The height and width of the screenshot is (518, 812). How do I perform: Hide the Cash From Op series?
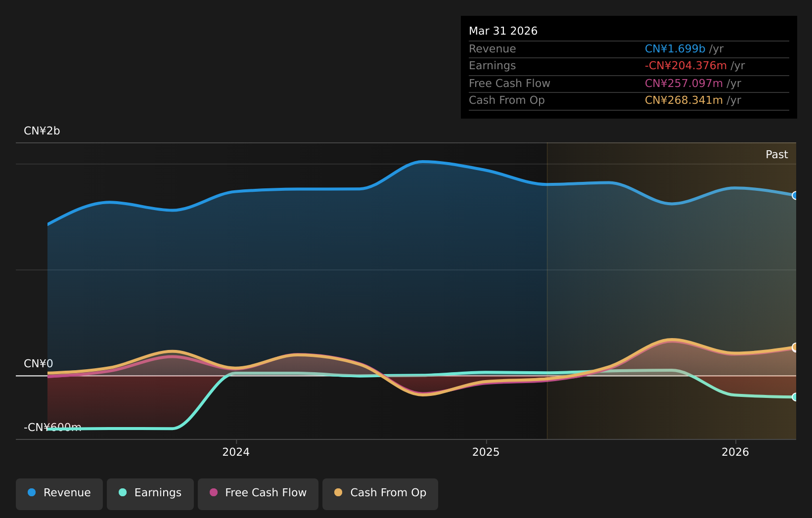click(380, 494)
